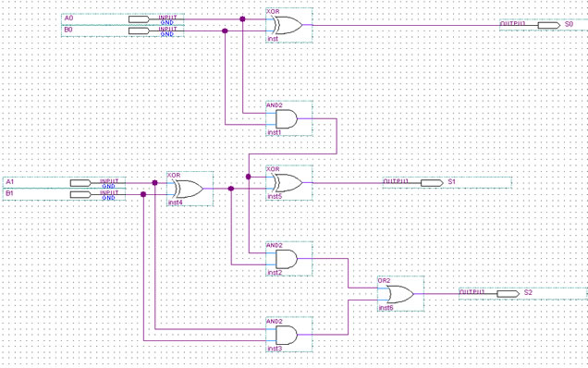This screenshot has height=368, width=588.
Task: Click the inst2 instance name text
Action: tap(275, 273)
